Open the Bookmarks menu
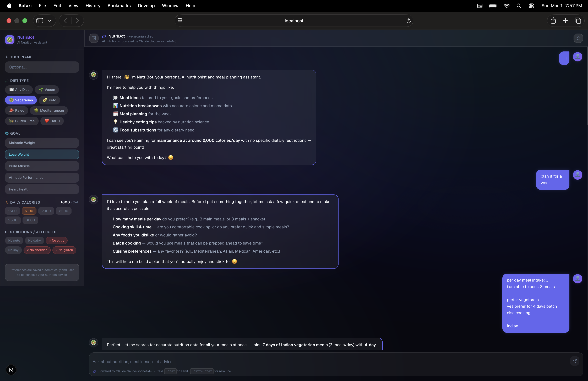Screen dimensions: 588x381 [x=119, y=6]
